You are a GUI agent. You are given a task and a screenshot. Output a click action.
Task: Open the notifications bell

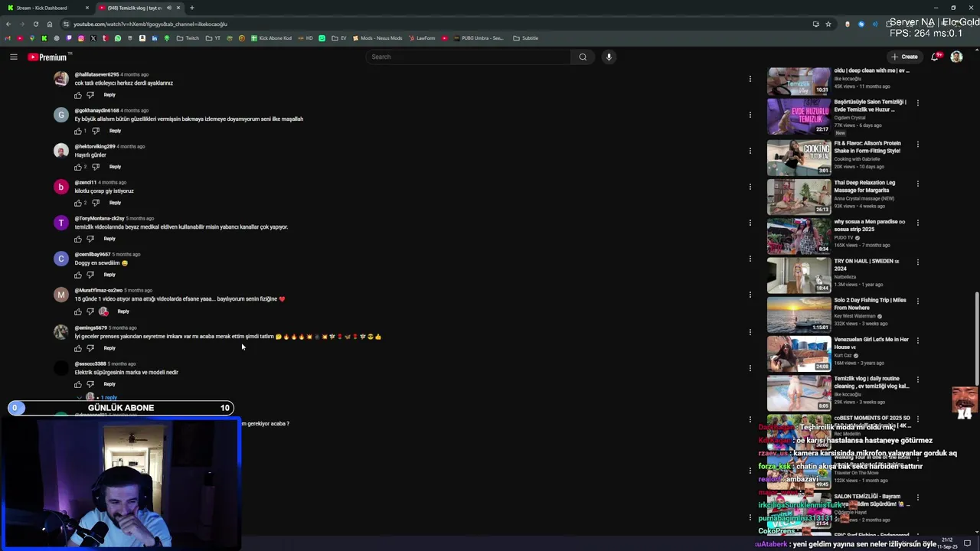tap(935, 57)
